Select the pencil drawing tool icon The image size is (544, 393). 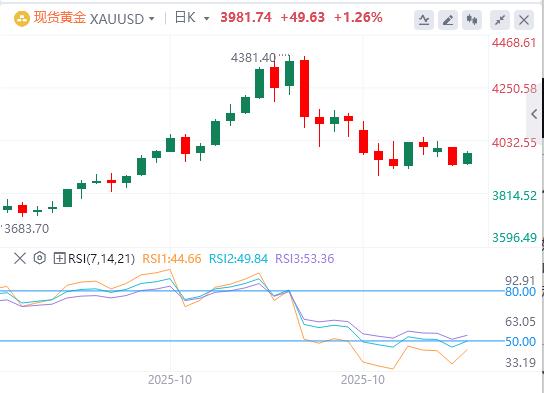point(448,20)
